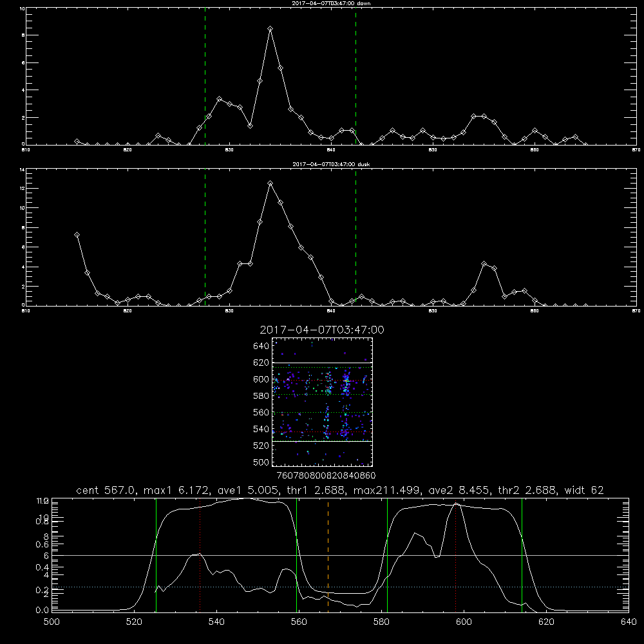This screenshot has height=644, width=644.
Task: Select the 'max211.499' value in the stats header
Action: pos(387,490)
